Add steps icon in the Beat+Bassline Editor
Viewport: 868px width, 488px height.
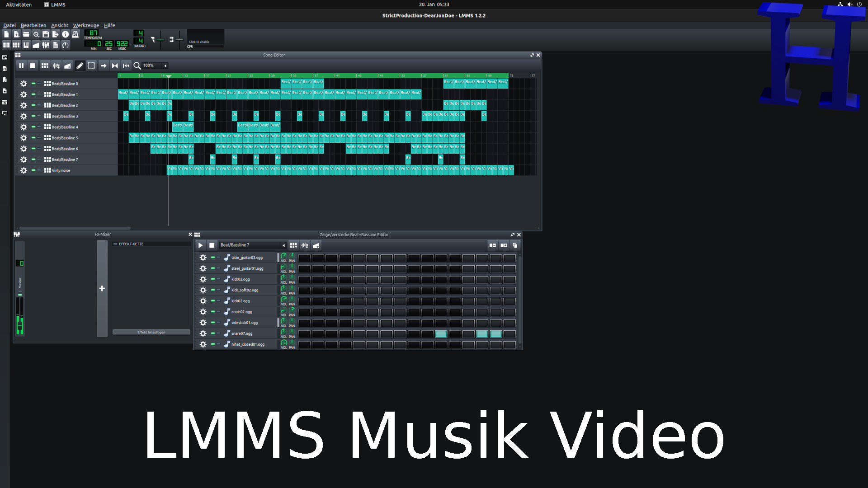(504, 245)
